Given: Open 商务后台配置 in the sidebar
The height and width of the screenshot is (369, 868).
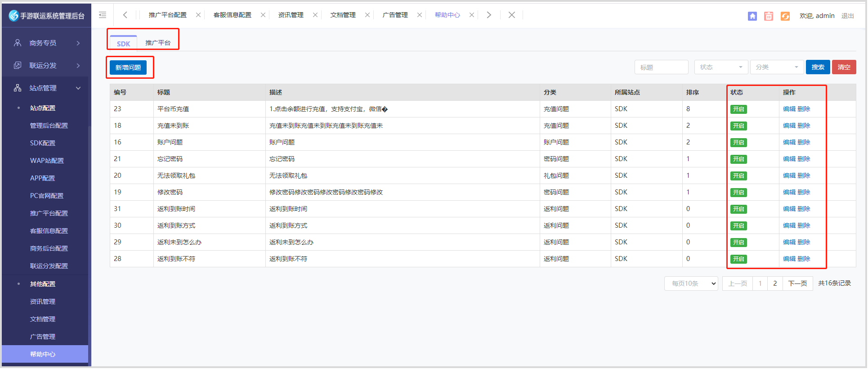Looking at the screenshot, I should [49, 248].
